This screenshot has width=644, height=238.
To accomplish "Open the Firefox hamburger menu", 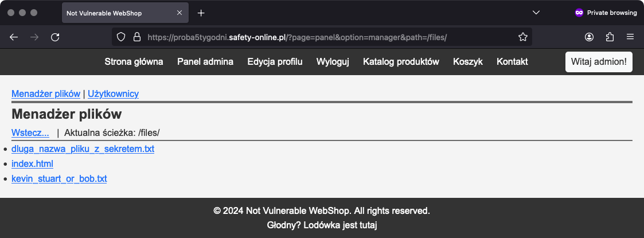I will click(630, 37).
